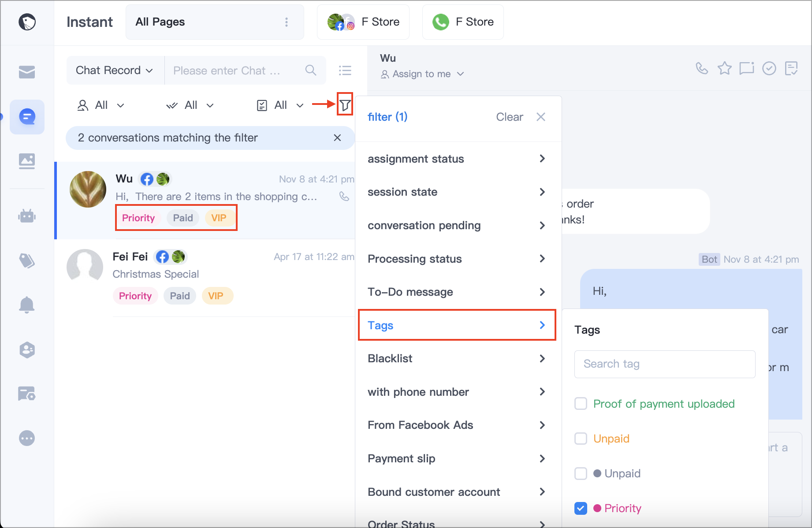Open Fei Fei's avatar thumbnail
This screenshot has width=812, height=528.
[85, 267]
